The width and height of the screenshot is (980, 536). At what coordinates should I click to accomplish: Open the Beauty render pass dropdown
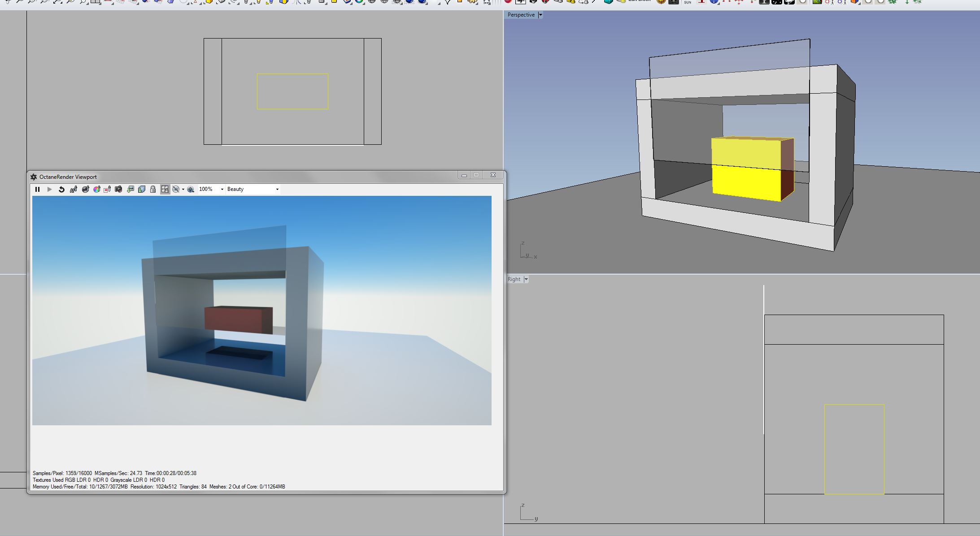click(x=277, y=189)
